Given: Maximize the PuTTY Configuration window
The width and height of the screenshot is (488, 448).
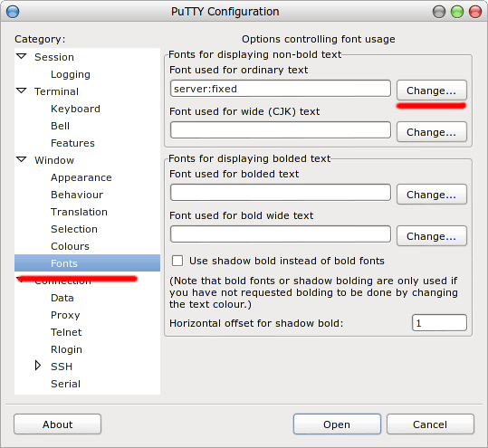Looking at the screenshot, I should (x=457, y=12).
